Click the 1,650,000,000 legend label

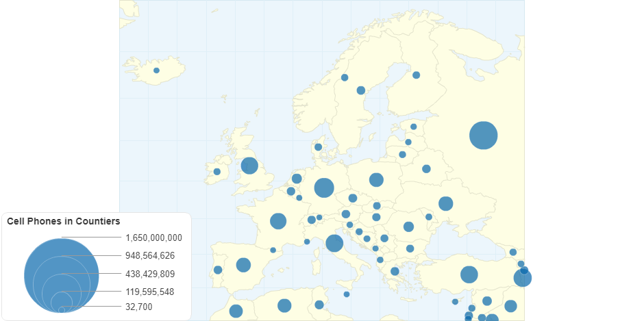(154, 238)
